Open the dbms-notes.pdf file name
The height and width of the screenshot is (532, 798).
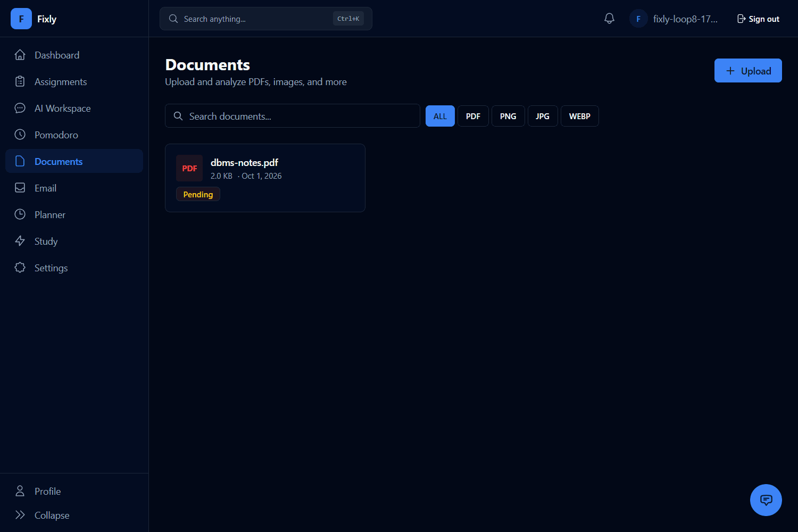[244, 163]
